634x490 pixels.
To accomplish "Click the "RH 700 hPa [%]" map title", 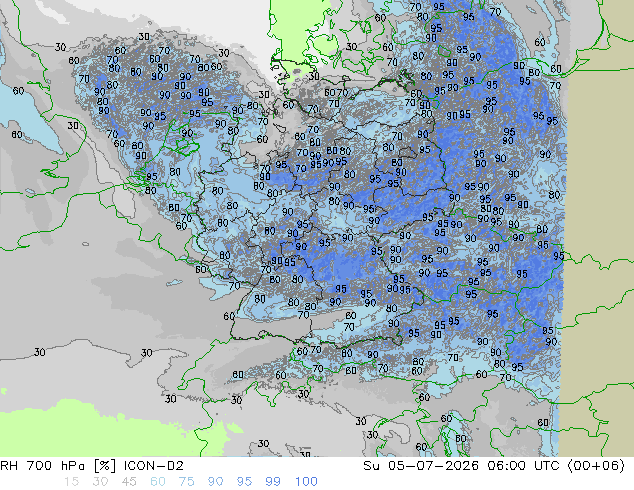I will [58, 466].
